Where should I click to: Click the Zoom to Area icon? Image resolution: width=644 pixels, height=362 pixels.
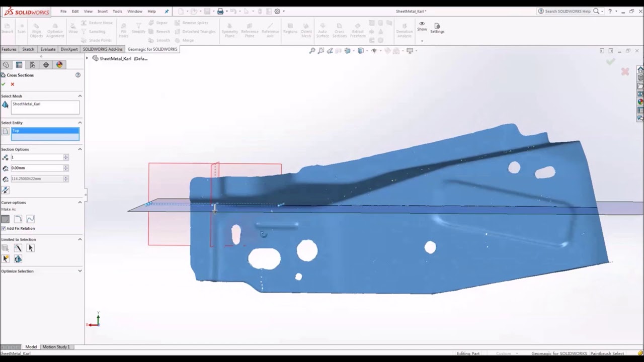tap(321, 51)
